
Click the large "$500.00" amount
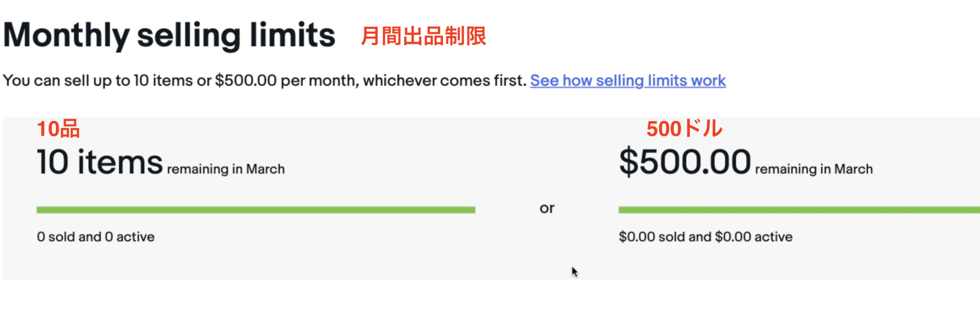685,162
